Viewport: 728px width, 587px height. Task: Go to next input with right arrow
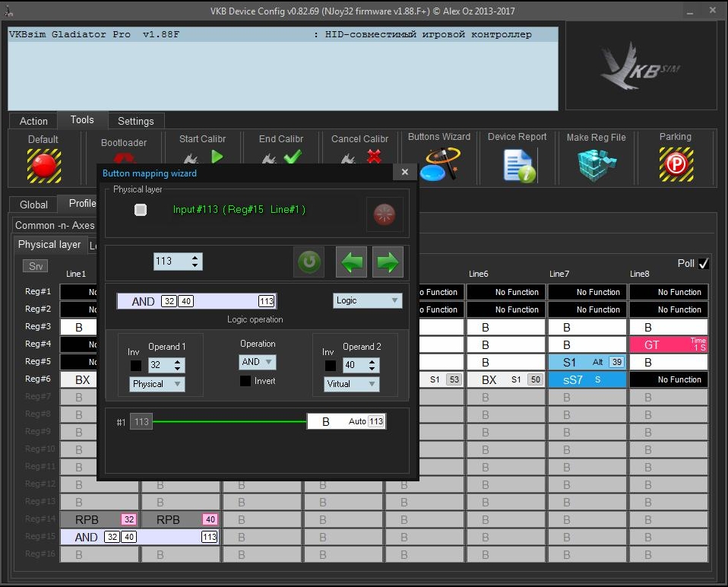388,262
